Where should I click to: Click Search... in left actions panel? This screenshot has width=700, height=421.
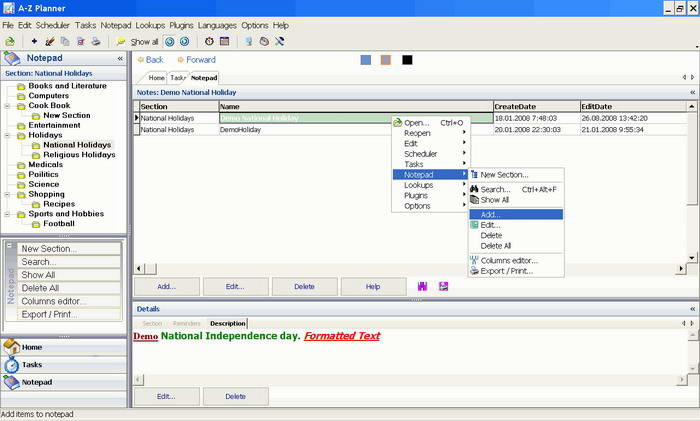[69, 262]
